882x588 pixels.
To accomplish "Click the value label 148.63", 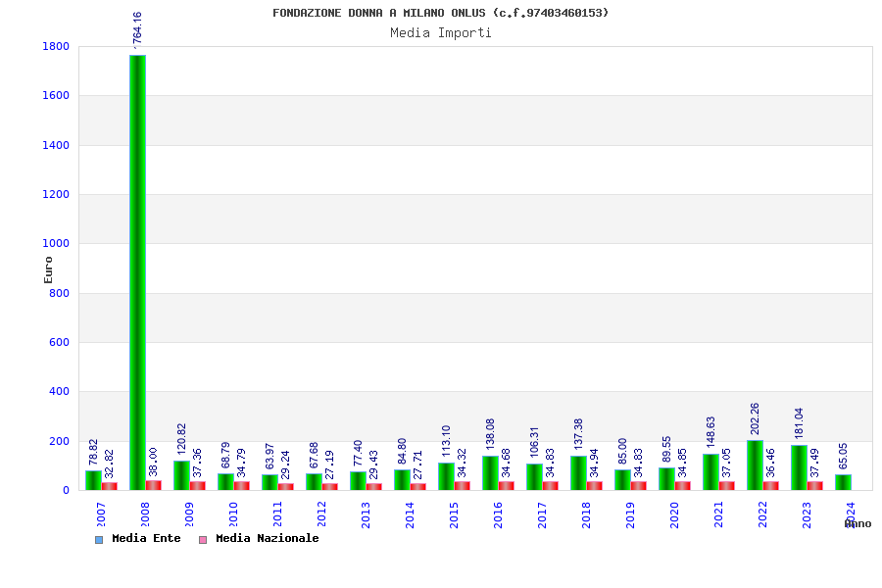I will [710, 431].
